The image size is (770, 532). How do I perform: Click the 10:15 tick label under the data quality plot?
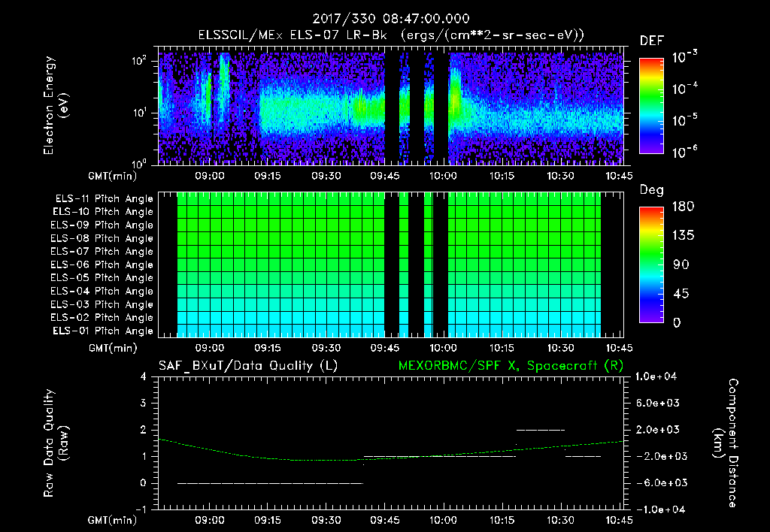tap(502, 520)
